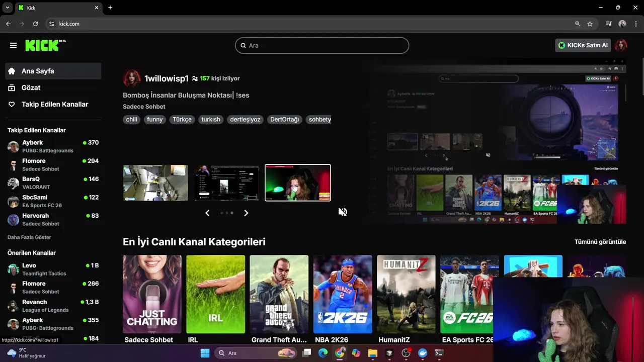Click the Ara search field
The height and width of the screenshot is (362, 644).
pos(322,45)
